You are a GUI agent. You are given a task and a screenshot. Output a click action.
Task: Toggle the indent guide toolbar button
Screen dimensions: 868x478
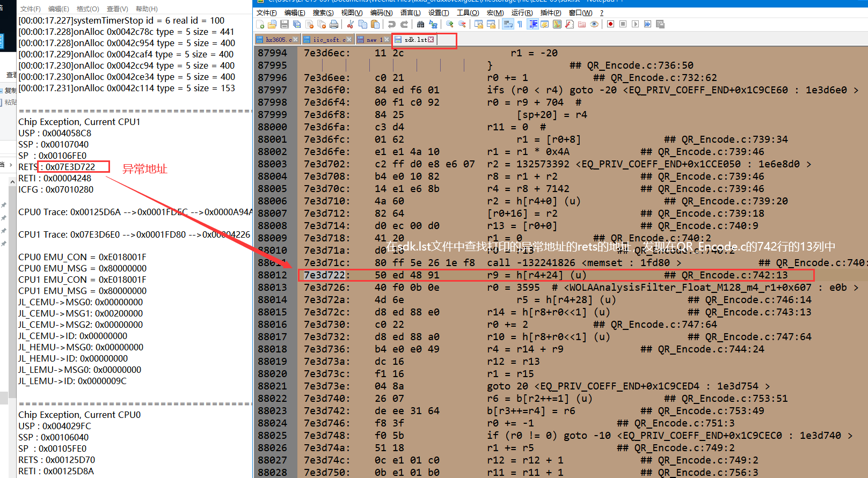tap(533, 24)
